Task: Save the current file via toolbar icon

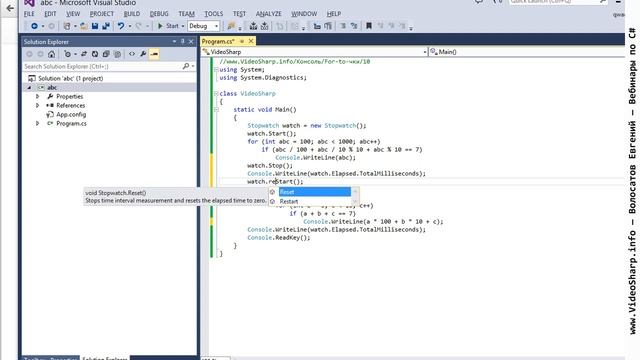Action: (95, 26)
